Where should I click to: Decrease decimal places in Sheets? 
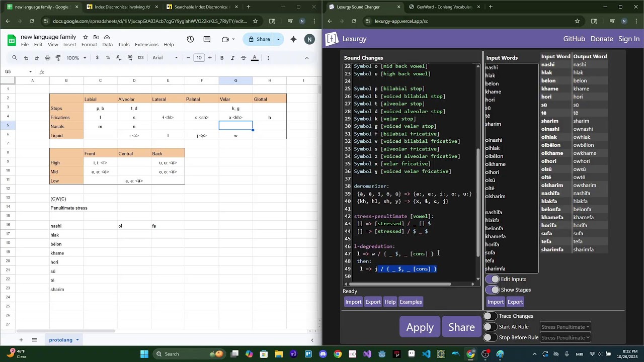[118, 58]
